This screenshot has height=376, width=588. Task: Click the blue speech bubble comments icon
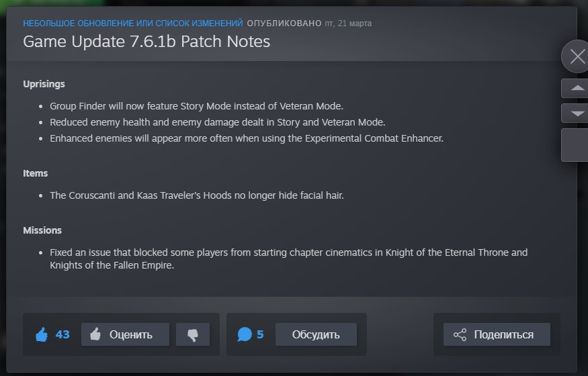[245, 334]
